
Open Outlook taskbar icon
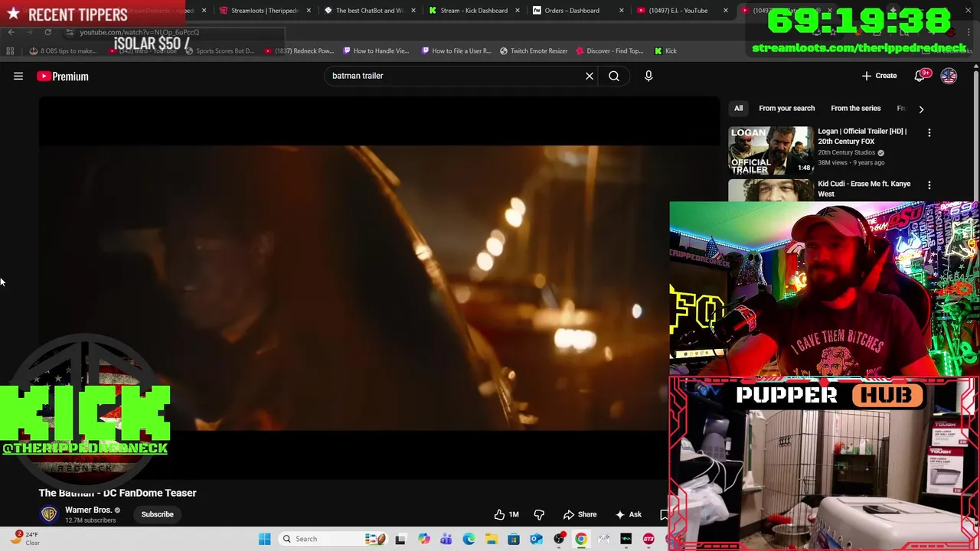[536, 539]
